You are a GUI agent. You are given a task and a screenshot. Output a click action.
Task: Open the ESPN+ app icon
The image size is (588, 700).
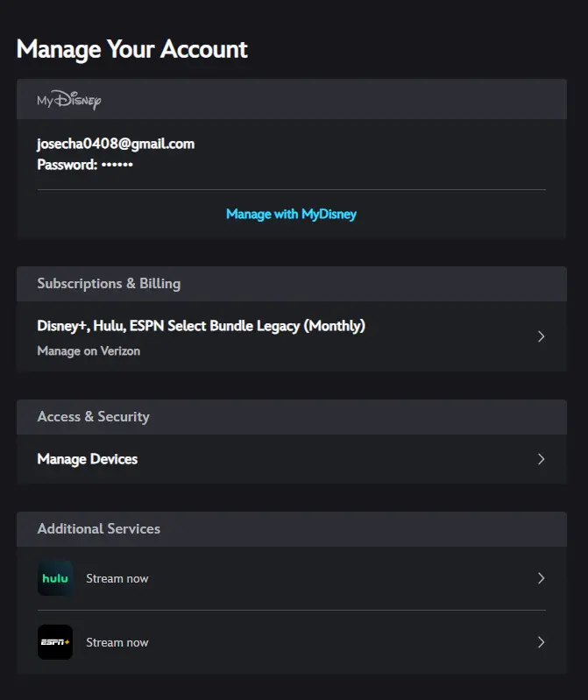click(x=55, y=642)
